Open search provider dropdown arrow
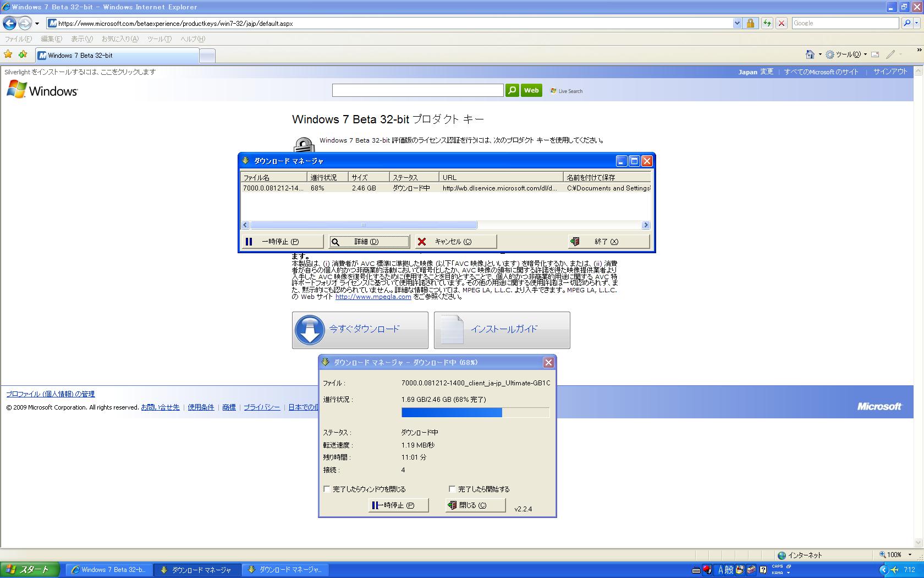The height and width of the screenshot is (578, 924). pos(917,23)
